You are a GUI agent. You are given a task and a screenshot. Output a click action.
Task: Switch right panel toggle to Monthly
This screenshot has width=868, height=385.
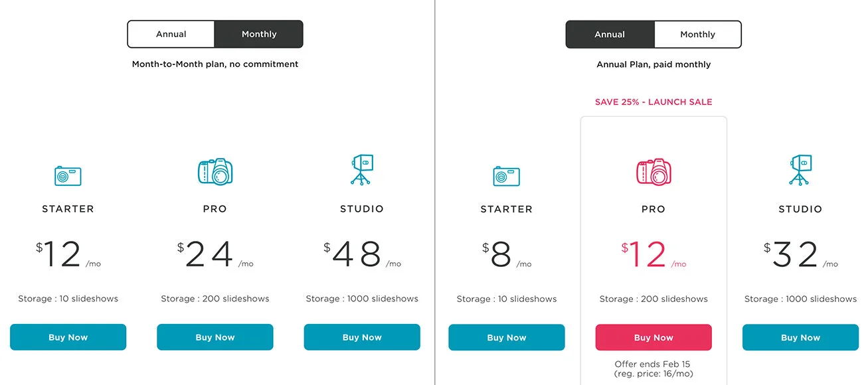tap(697, 34)
